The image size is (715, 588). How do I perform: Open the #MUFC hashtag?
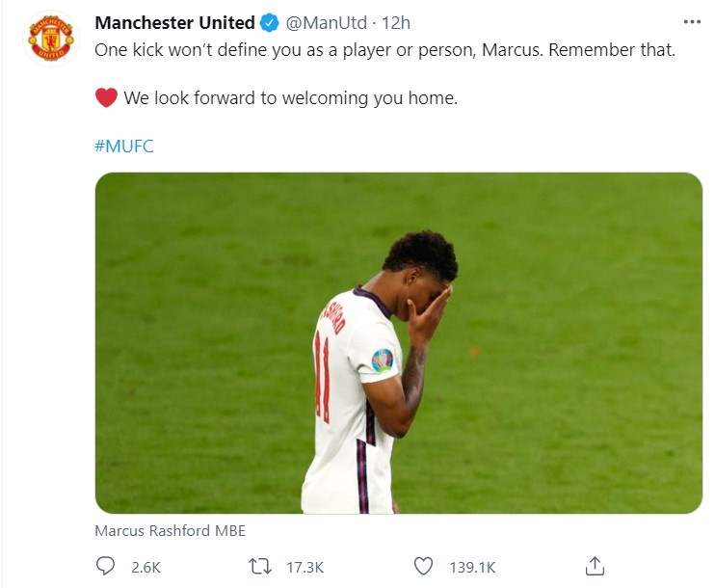click(x=124, y=146)
